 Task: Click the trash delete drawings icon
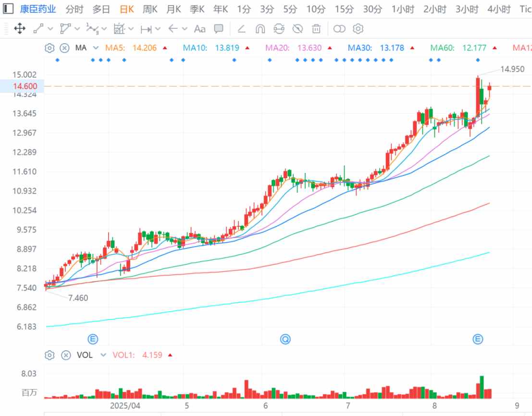(x=316, y=29)
